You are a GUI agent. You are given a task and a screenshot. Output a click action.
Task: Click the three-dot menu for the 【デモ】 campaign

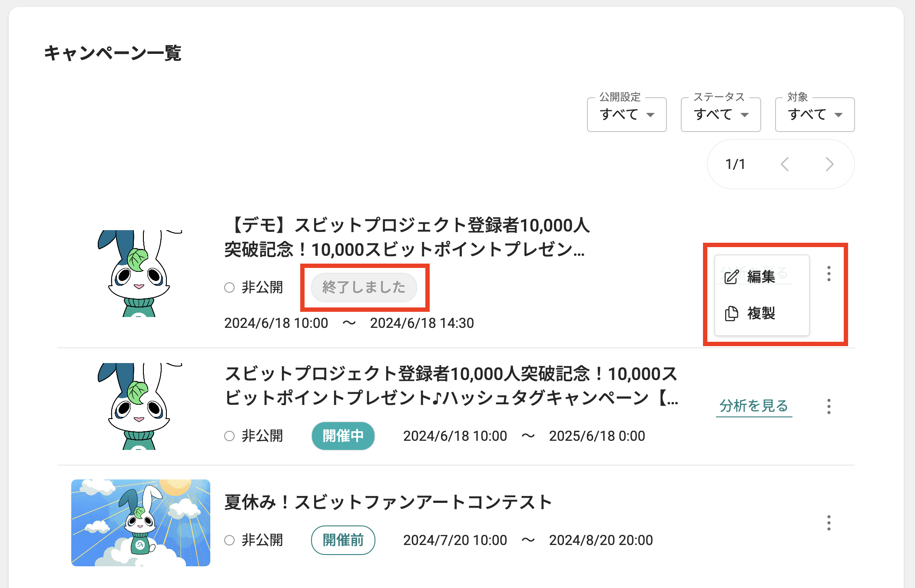point(829,274)
